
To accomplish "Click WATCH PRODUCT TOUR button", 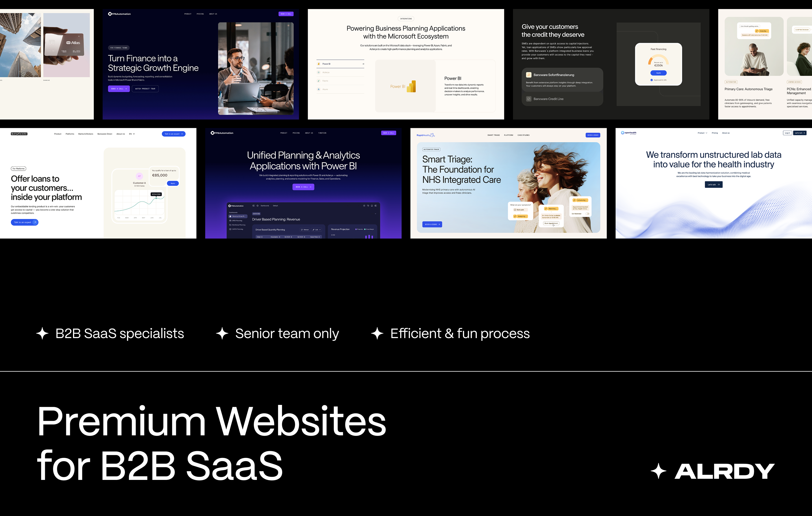I will [145, 89].
